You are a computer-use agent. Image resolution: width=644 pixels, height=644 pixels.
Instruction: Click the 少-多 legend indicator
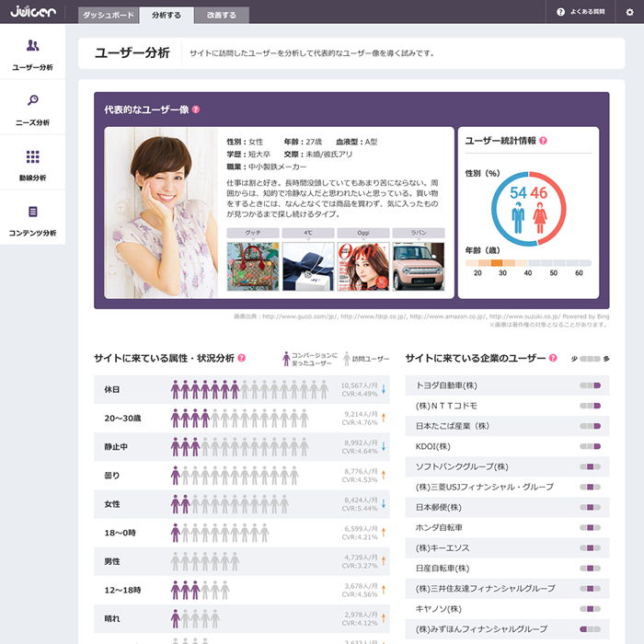pyautogui.click(x=591, y=359)
